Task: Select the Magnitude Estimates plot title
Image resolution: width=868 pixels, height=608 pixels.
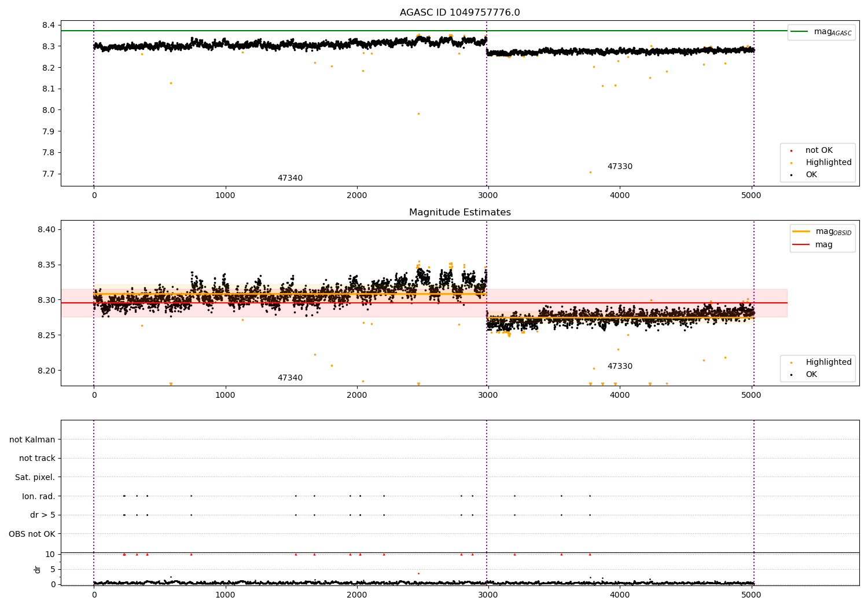Action: [459, 213]
